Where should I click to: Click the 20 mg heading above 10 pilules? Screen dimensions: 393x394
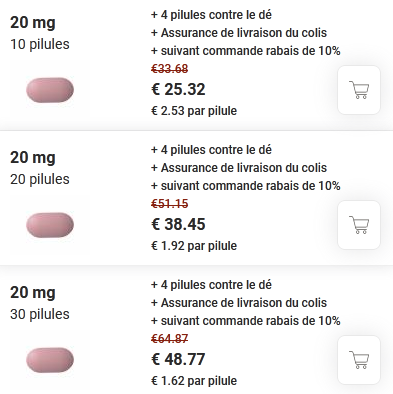tap(33, 23)
